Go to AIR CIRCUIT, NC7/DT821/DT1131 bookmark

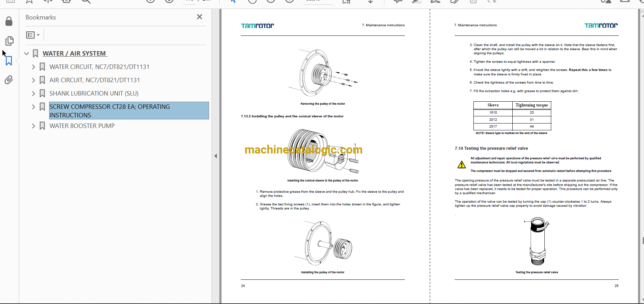click(x=94, y=80)
